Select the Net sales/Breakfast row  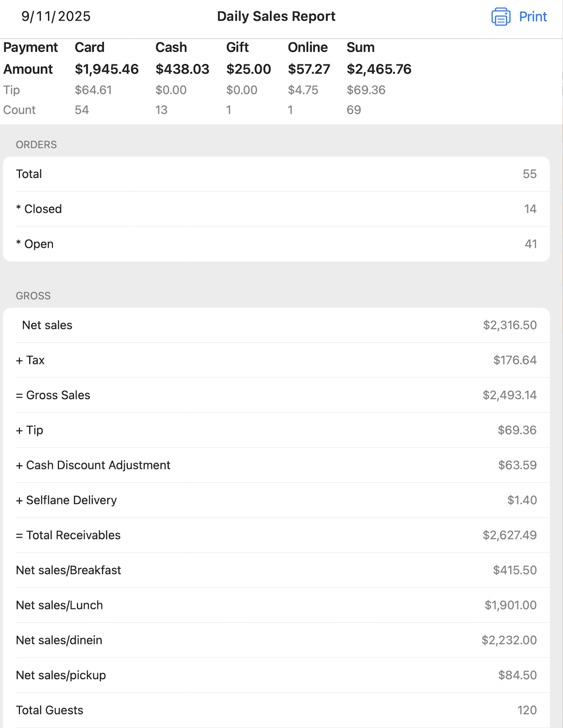(276, 570)
